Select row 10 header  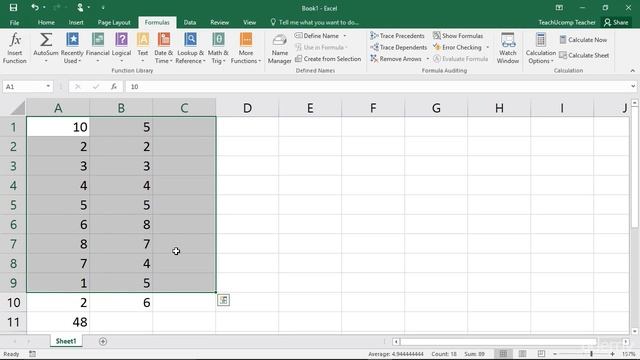point(13,302)
